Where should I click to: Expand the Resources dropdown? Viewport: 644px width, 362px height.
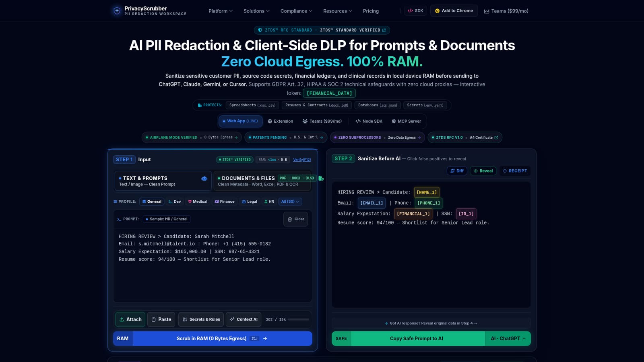tap(337, 11)
